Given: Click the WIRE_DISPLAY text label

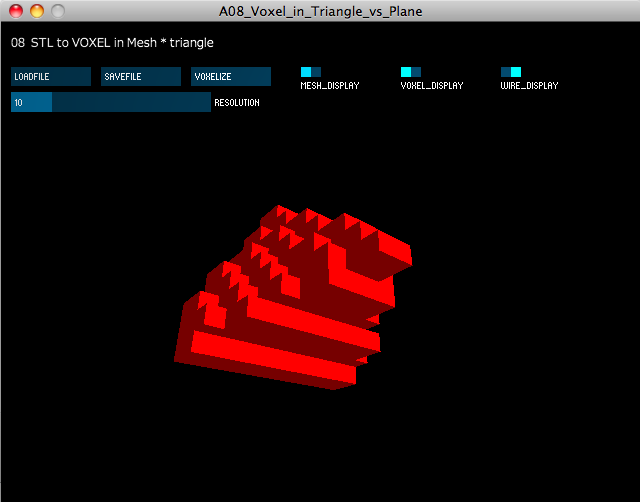Looking at the screenshot, I should point(529,86).
